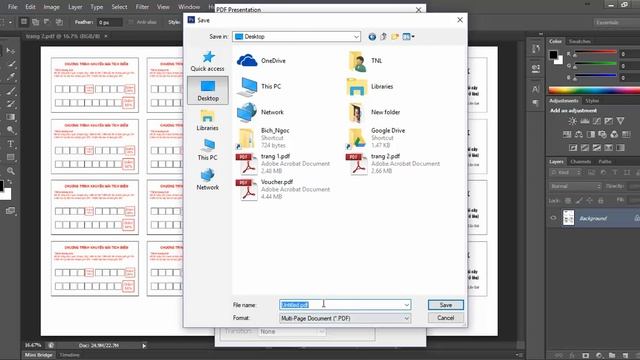Click the Cancel button
The height and width of the screenshot is (360, 640).
click(446, 318)
